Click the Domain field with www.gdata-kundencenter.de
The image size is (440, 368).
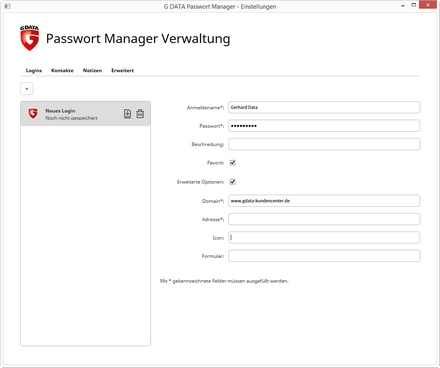[324, 201]
